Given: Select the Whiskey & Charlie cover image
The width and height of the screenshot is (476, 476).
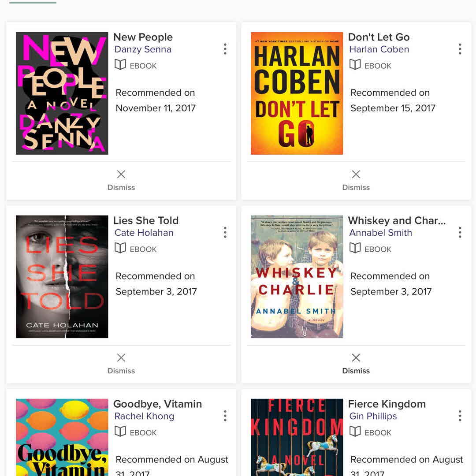Looking at the screenshot, I should coord(297,276).
